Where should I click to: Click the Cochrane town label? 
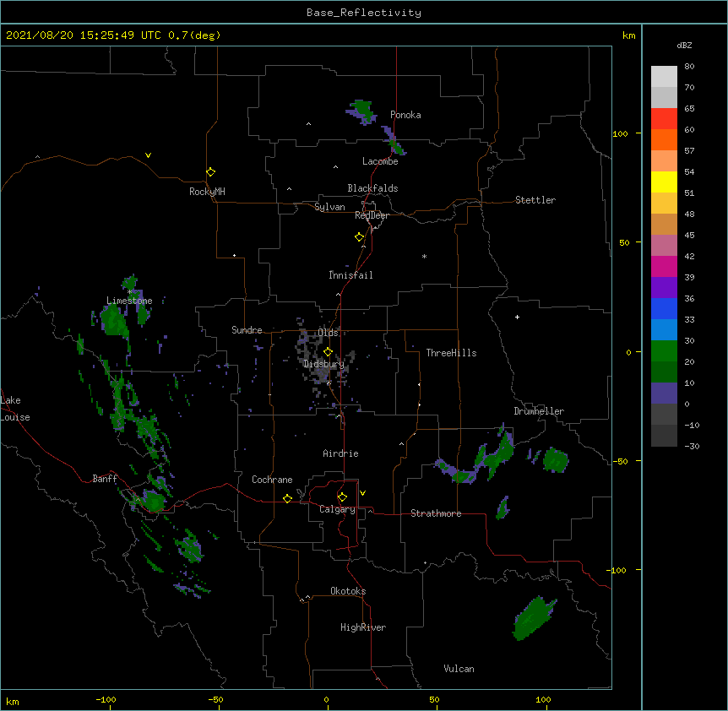click(x=272, y=480)
